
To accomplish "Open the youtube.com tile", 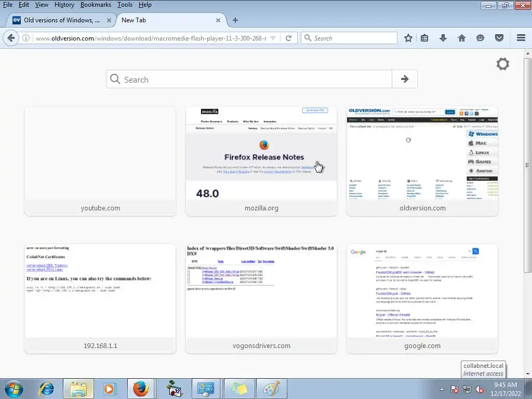I will (x=100, y=161).
